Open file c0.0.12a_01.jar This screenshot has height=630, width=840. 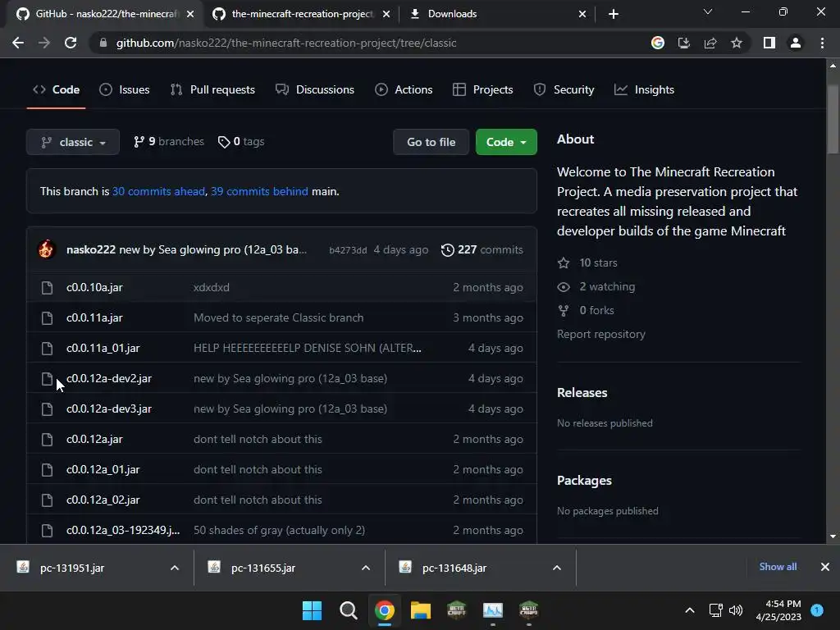click(x=103, y=469)
